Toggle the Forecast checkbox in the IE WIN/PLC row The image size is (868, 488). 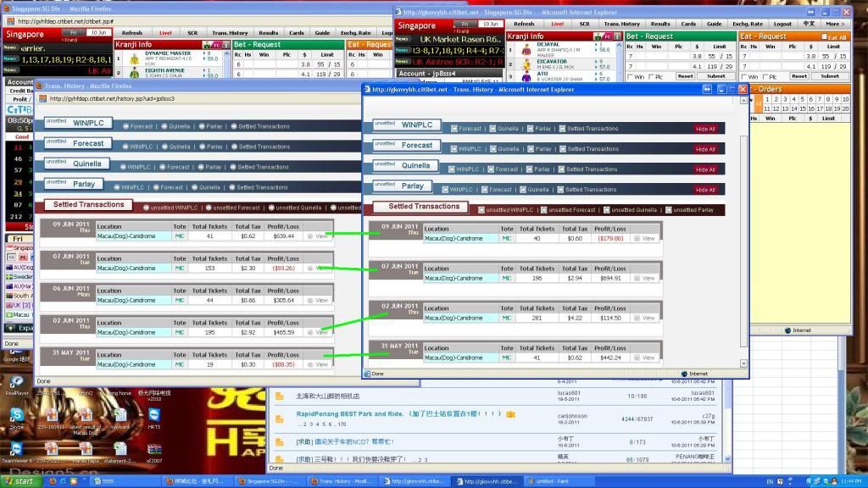coord(454,129)
